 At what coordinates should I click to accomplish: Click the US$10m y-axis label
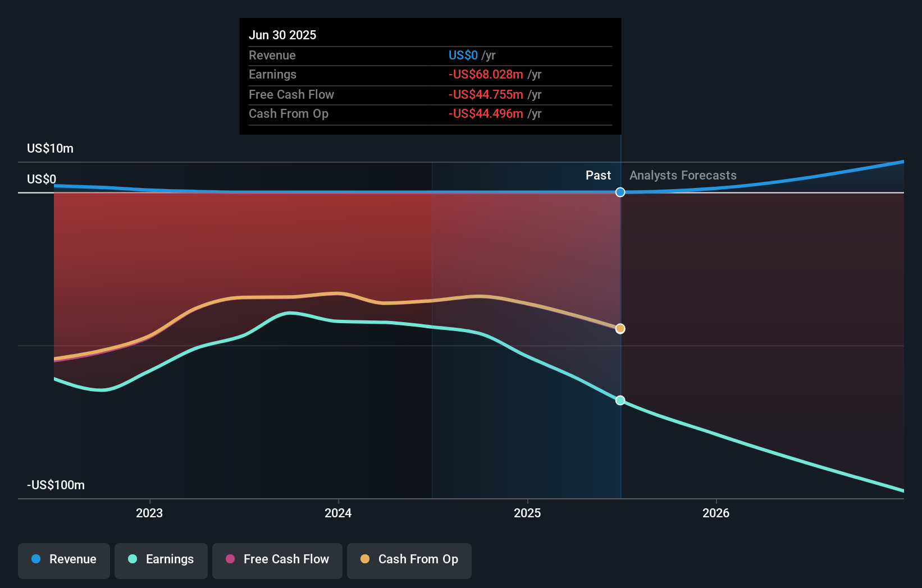pyautogui.click(x=50, y=149)
